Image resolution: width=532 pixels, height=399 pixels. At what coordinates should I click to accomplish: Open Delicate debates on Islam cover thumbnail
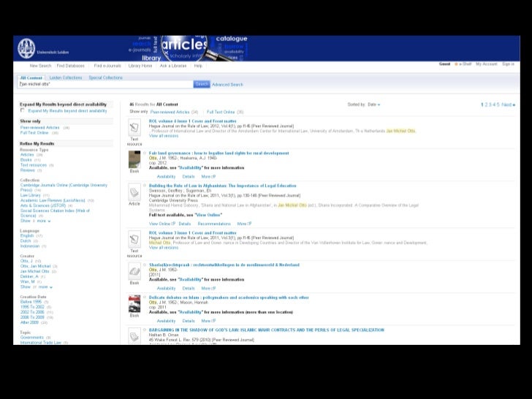point(134,304)
